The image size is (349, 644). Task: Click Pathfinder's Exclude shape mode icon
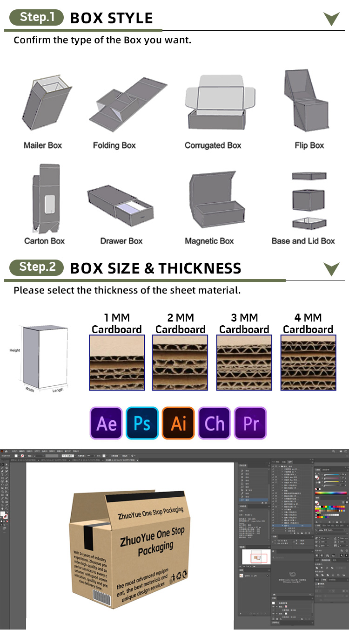[x=332, y=568]
